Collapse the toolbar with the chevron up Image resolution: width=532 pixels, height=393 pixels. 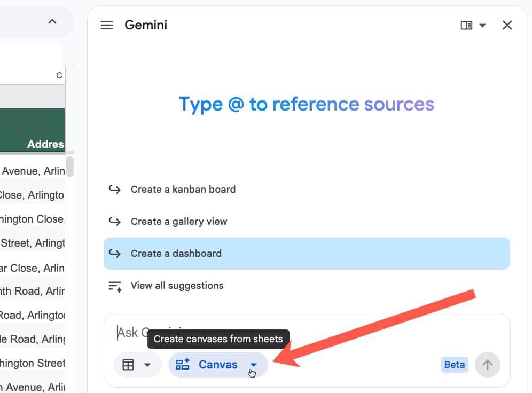(52, 22)
